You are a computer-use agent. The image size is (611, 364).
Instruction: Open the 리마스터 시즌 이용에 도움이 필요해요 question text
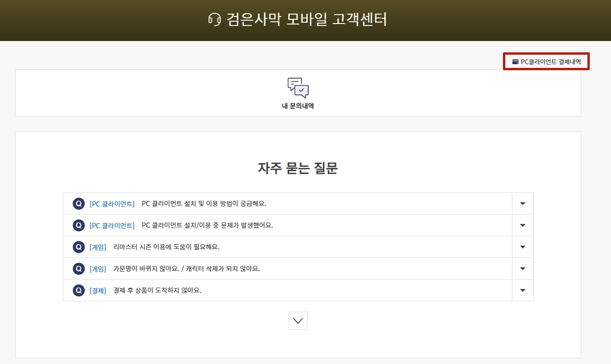coord(166,247)
